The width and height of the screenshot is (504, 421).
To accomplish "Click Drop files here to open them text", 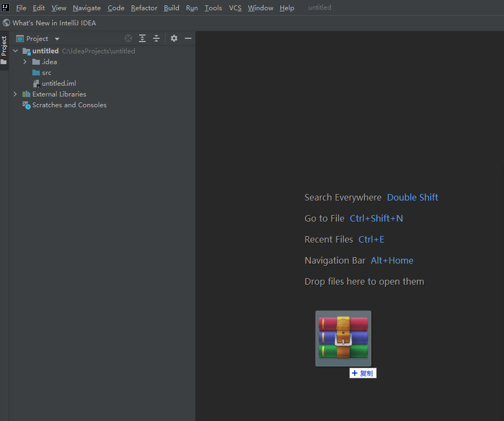I will tap(364, 281).
